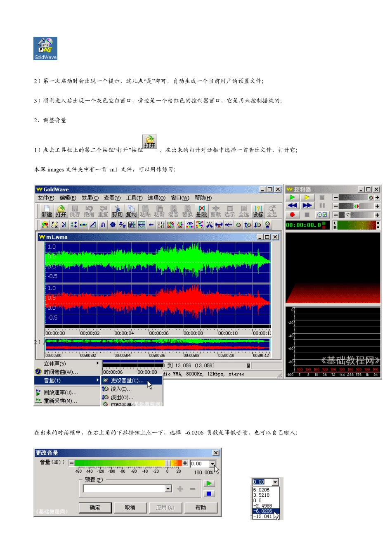Click the 音量(dB) volume slider handle

168,463
